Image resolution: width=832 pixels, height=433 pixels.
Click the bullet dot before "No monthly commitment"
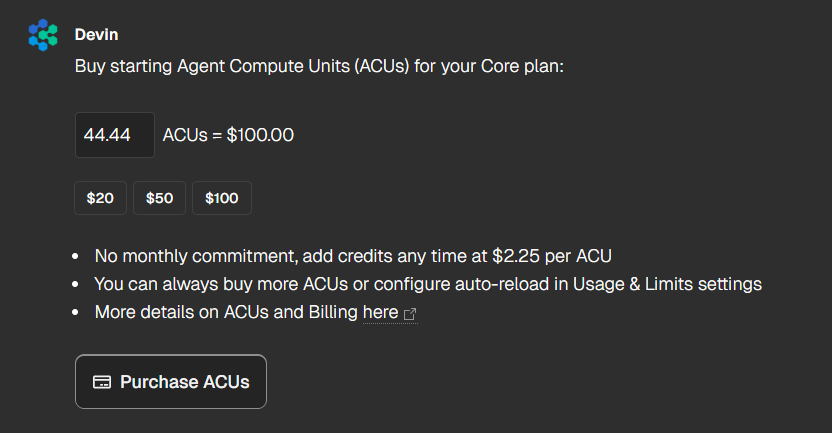point(78,256)
